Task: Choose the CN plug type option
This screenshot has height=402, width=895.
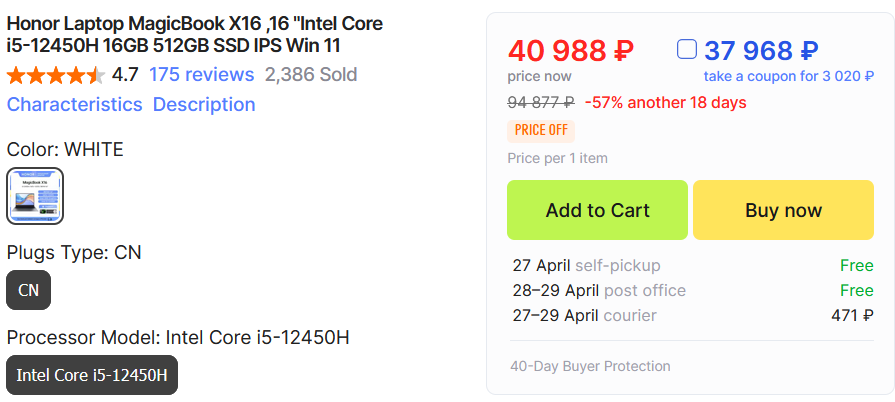Action: [x=28, y=290]
